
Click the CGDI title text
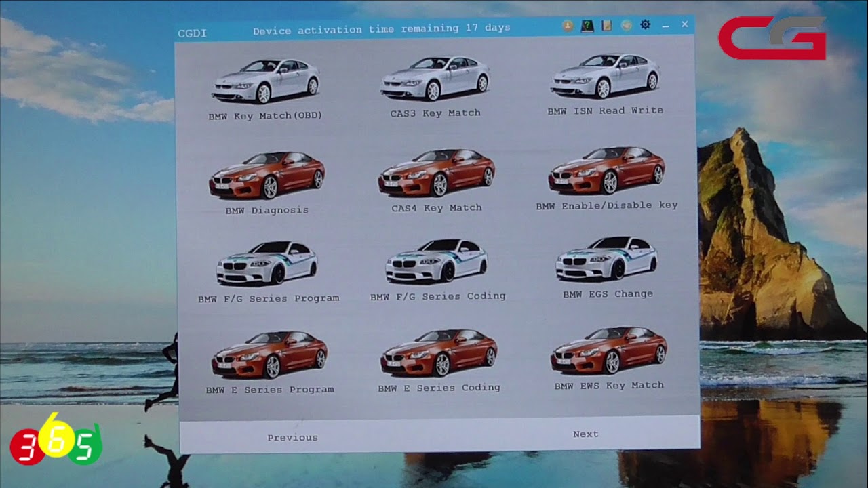(192, 33)
